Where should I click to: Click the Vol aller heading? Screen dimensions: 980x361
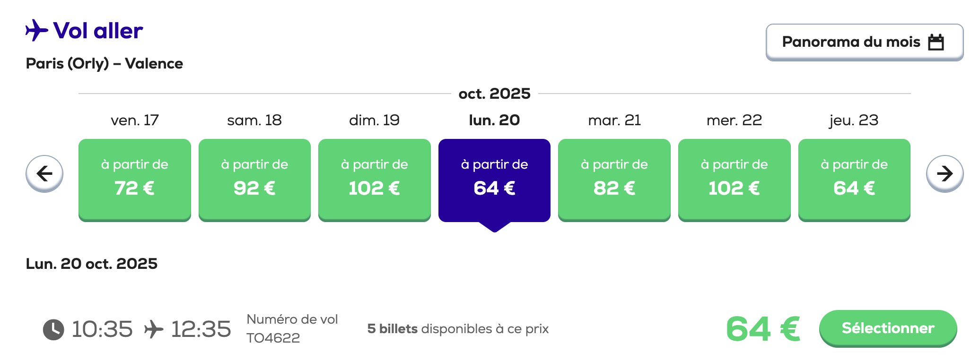tap(98, 31)
